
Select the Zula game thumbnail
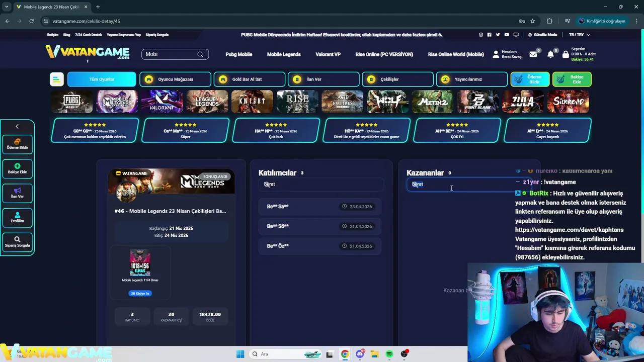tap(523, 102)
